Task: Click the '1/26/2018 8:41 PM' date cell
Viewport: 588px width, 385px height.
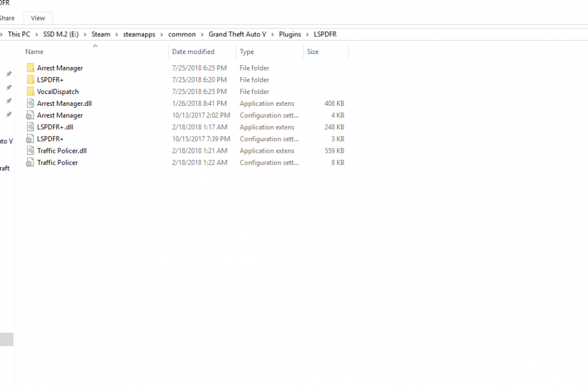Action: coord(199,103)
